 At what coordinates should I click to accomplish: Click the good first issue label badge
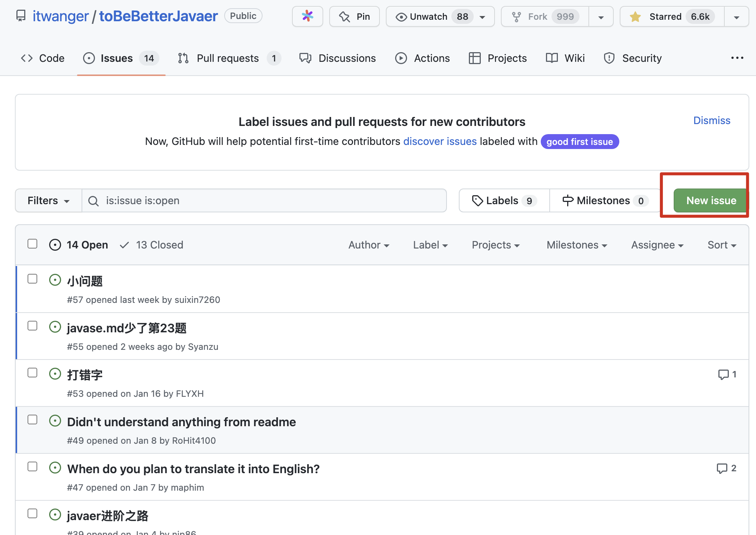pyautogui.click(x=579, y=142)
